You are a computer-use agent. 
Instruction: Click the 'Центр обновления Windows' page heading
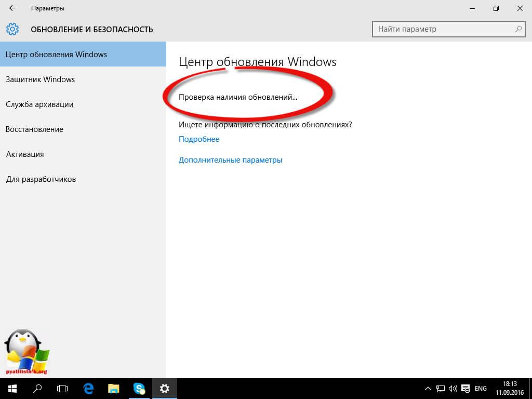tap(258, 62)
